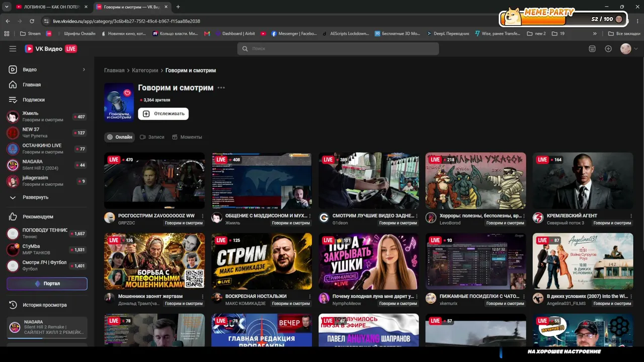Open C1yMba recommended channel
Image resolution: width=644 pixels, height=362 pixels.
[47, 249]
